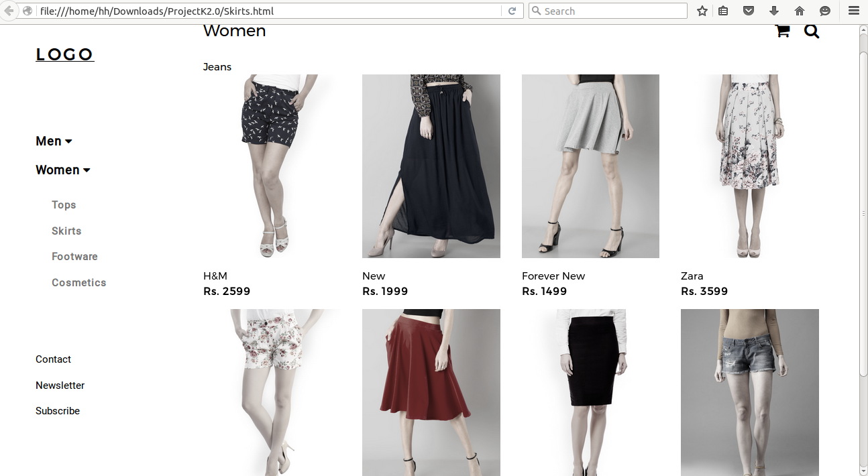
Task: Click the magnifier search icon on page
Action: (x=812, y=31)
